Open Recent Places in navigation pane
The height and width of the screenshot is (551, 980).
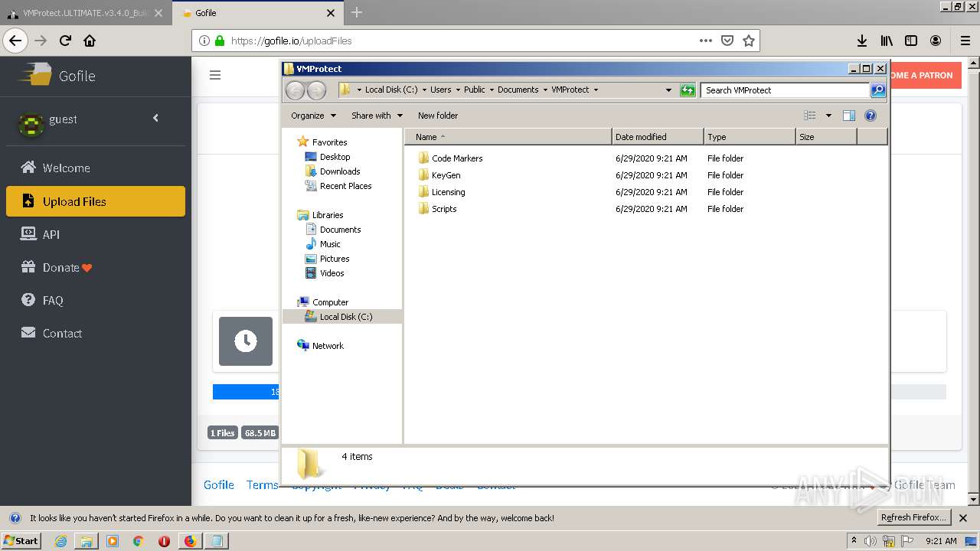tap(345, 186)
